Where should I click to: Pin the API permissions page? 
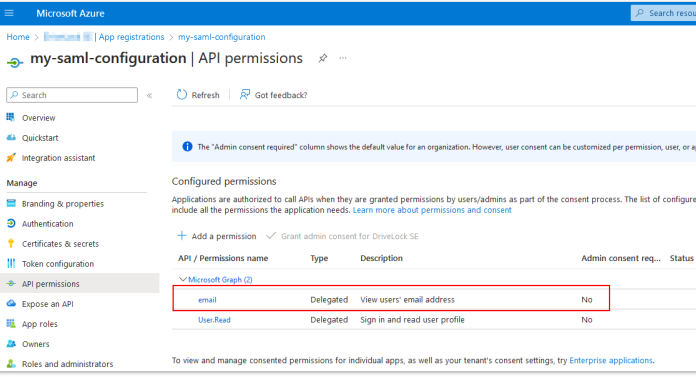[323, 58]
